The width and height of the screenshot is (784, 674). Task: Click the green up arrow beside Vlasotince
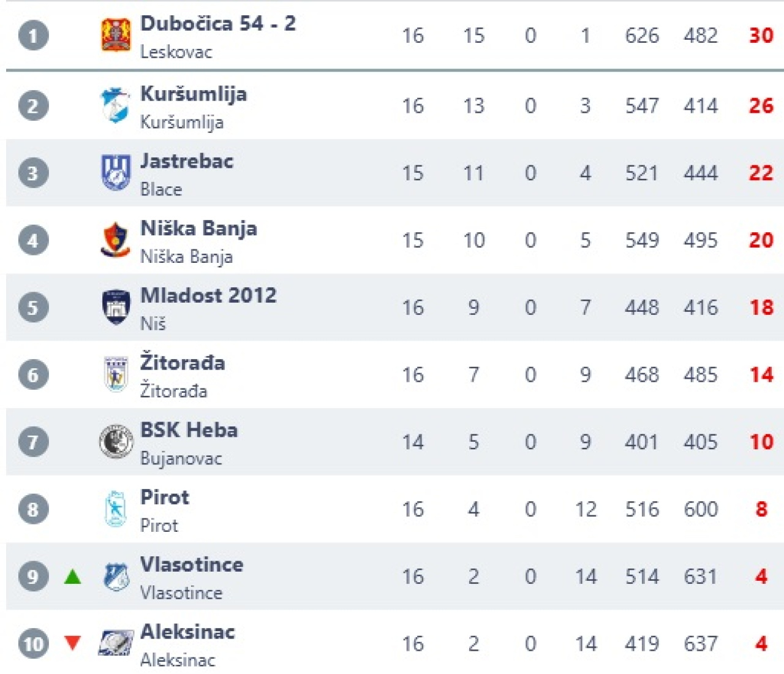pyautogui.click(x=73, y=577)
